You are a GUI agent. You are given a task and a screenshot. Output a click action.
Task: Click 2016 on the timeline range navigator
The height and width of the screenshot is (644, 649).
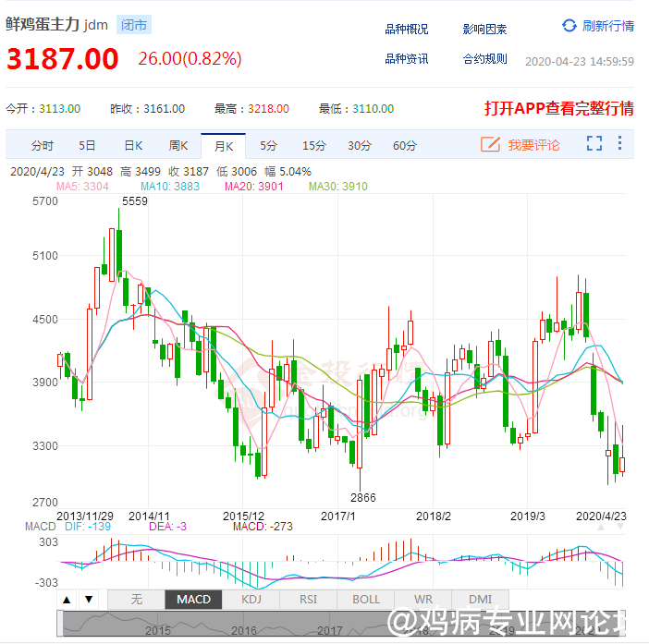click(244, 630)
